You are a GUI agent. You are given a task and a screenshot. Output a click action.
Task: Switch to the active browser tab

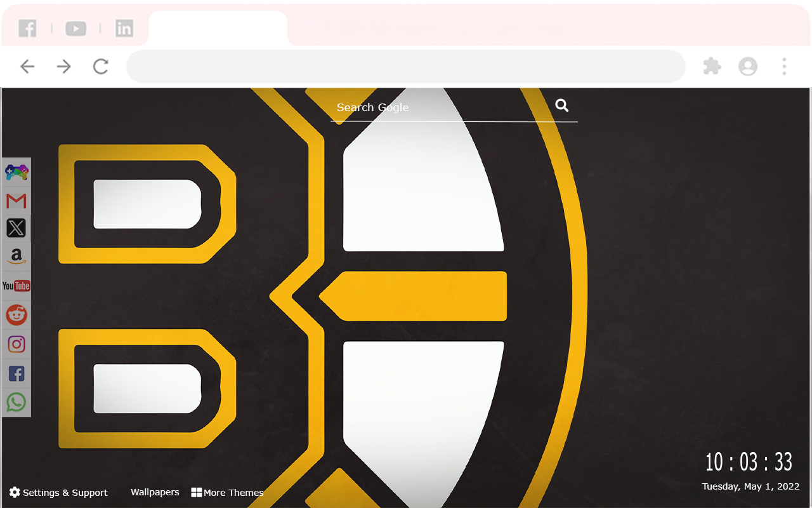point(218,29)
